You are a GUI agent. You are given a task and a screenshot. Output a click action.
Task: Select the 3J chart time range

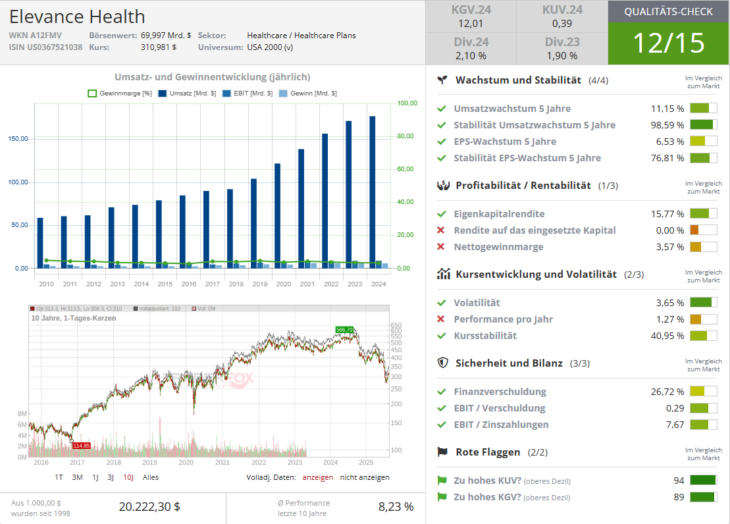111,477
